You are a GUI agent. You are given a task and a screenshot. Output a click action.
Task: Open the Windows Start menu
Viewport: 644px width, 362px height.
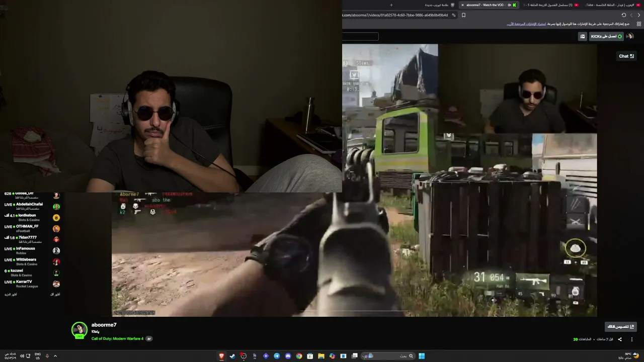pyautogui.click(x=422, y=356)
